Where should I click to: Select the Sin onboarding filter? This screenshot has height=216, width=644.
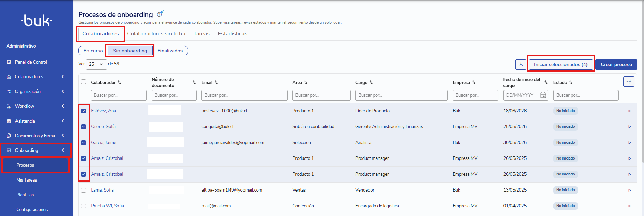[130, 51]
